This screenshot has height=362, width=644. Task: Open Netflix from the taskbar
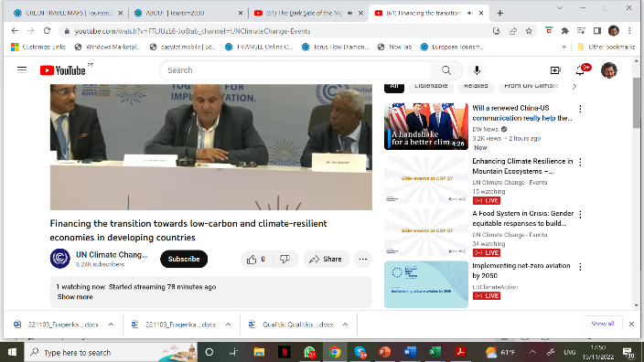coord(284,352)
